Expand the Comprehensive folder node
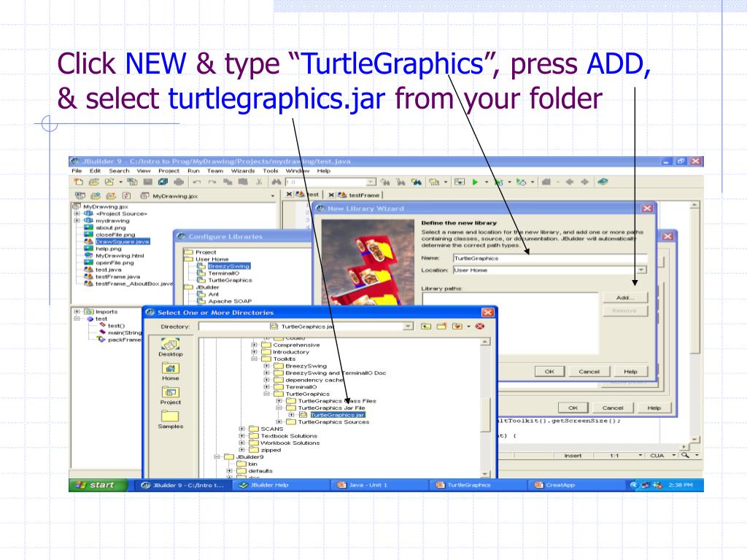 point(255,345)
